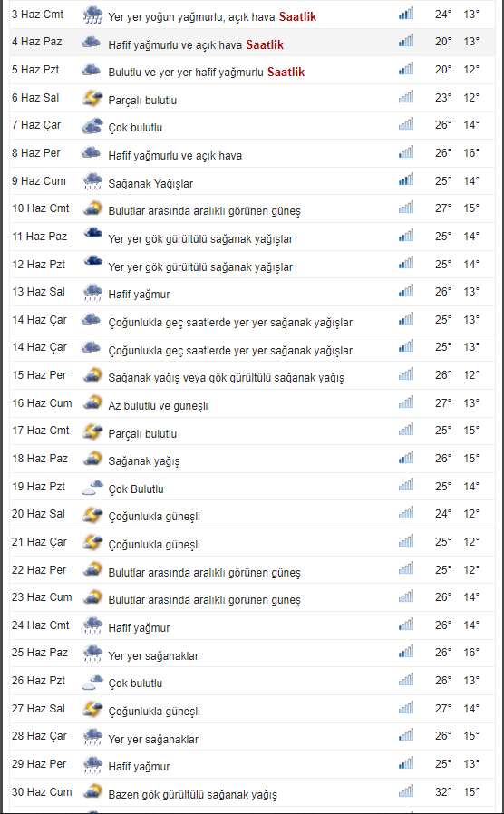Click the 16° low for 25 Haz Paz
The image size is (504, 814).
471,652
